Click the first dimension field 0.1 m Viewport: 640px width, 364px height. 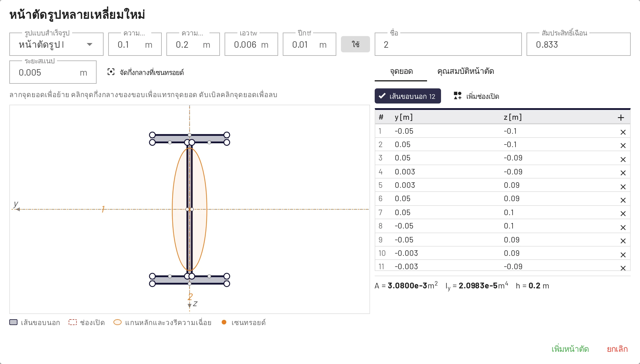135,44
